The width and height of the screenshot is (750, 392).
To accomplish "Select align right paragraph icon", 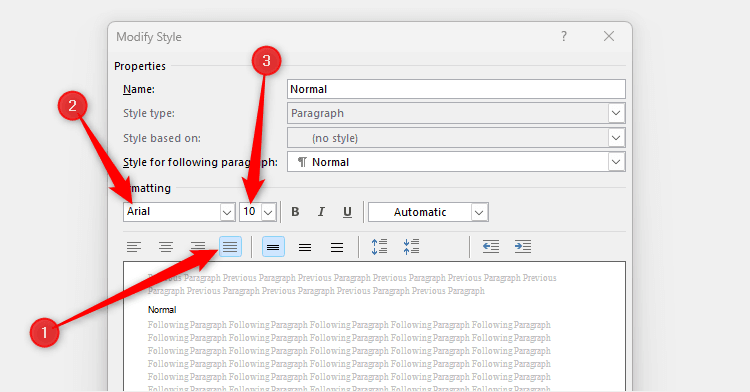I will [198, 247].
